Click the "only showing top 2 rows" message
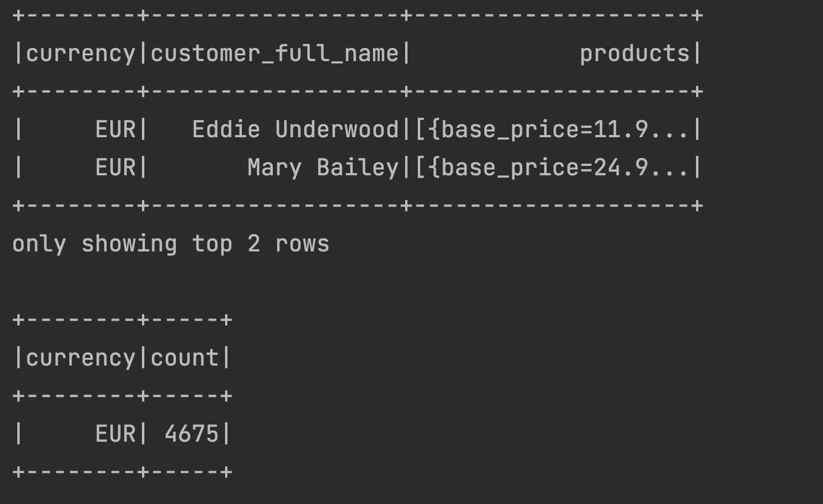 tap(171, 244)
